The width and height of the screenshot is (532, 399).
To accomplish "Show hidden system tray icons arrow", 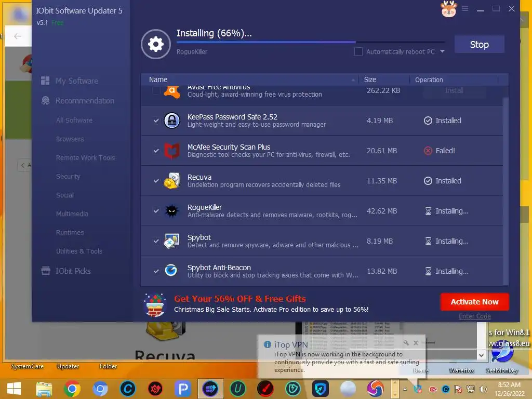I will [405, 389].
